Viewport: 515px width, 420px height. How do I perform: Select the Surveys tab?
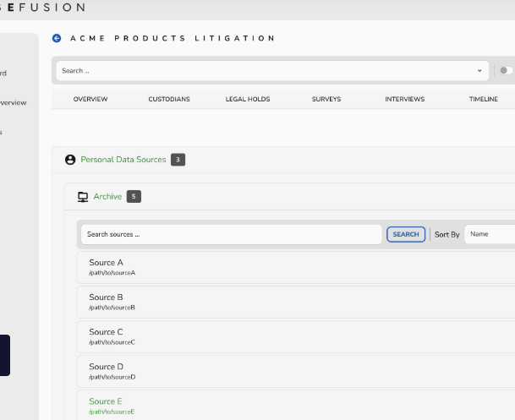[326, 100]
